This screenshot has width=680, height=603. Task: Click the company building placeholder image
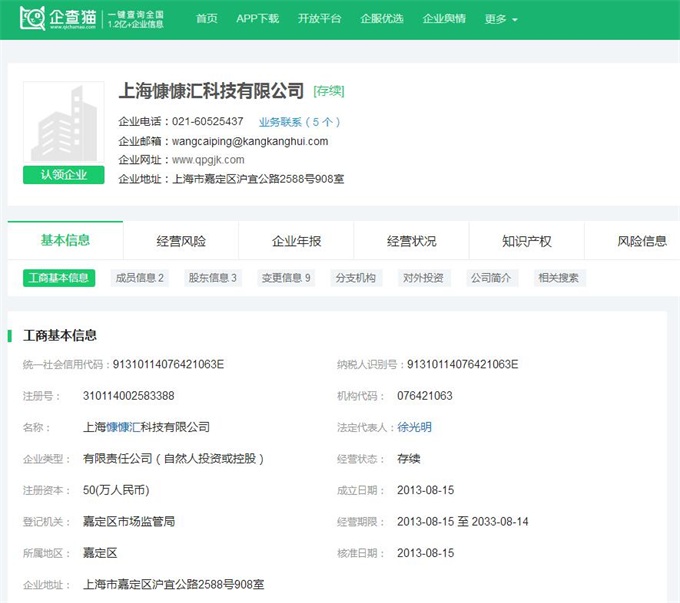click(64, 124)
